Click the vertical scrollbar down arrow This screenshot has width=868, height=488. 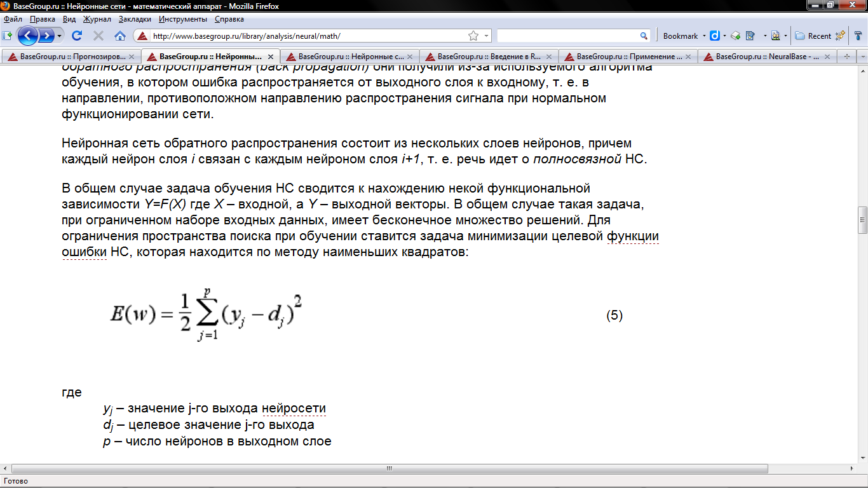click(x=862, y=459)
